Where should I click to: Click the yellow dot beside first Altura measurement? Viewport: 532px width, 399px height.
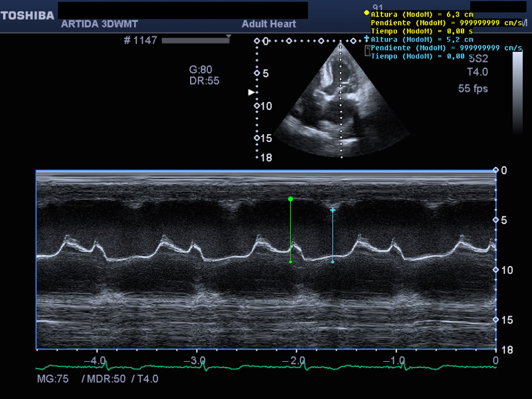(x=366, y=13)
